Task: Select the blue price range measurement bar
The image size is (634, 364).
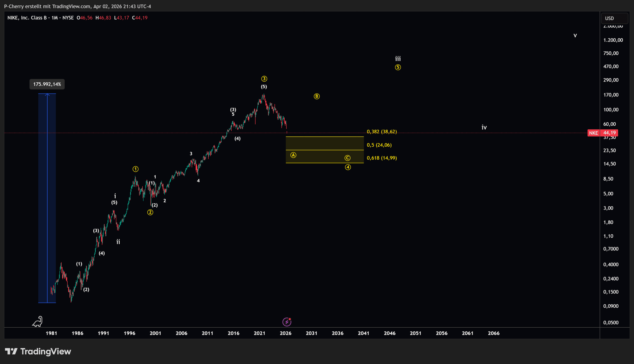Action: click(47, 198)
